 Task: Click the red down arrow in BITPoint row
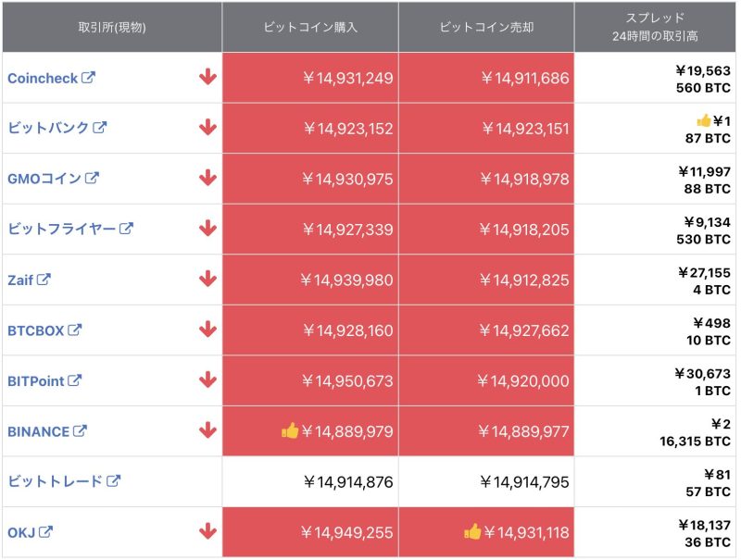[207, 380]
